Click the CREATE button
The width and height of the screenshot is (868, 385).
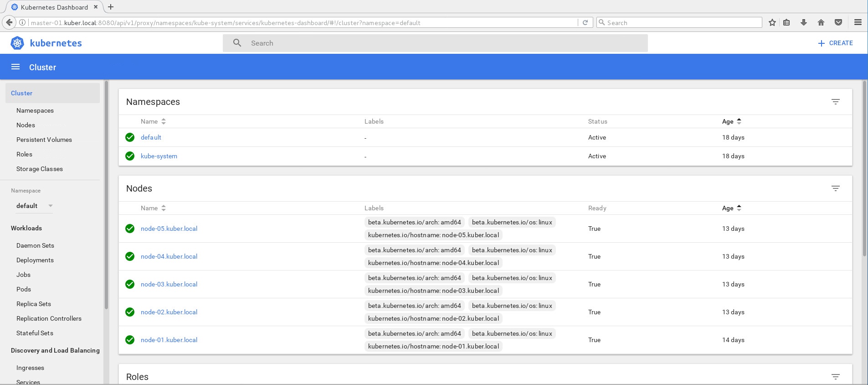[835, 43]
